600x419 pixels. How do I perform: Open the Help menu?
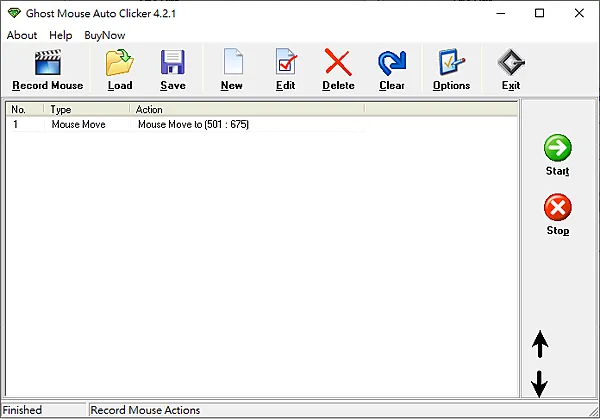(60, 35)
